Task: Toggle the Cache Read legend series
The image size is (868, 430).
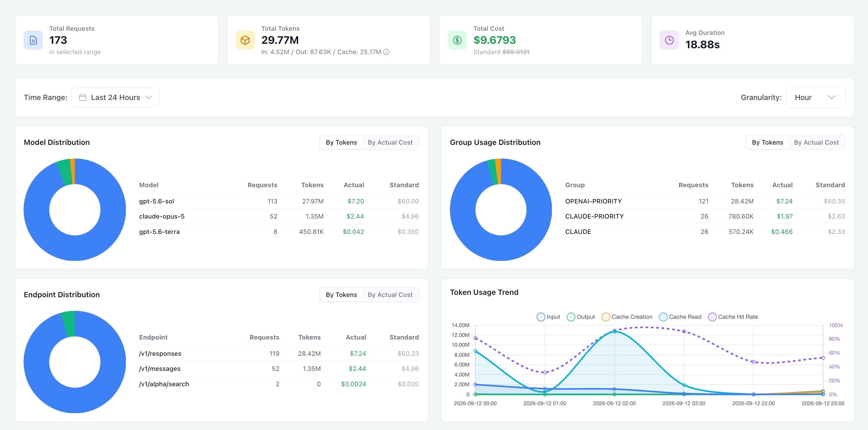Action: click(x=680, y=317)
